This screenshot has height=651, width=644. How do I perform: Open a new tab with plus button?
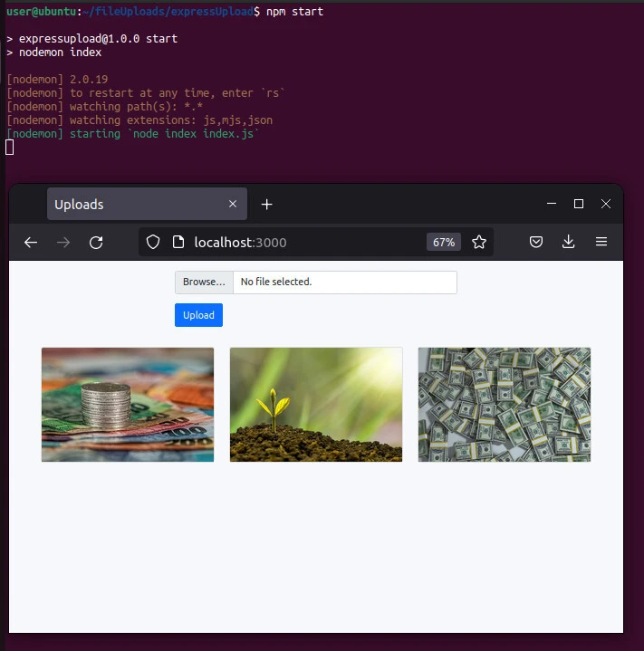[x=266, y=205]
